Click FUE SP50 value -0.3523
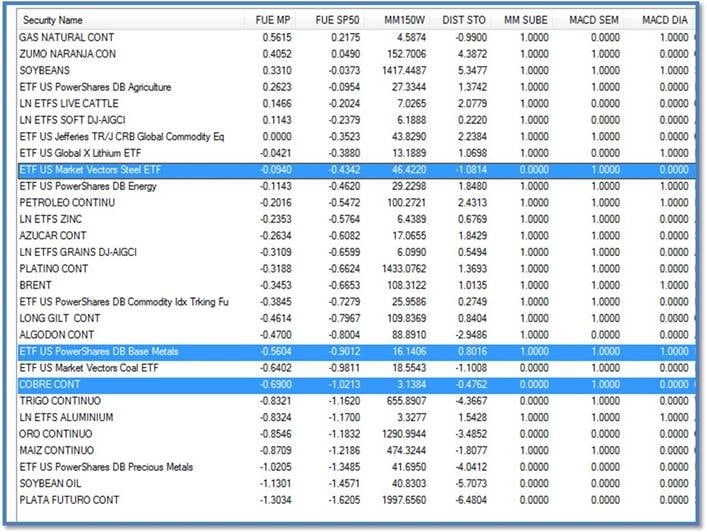Viewport: 707px width, 532px height. pos(344,137)
